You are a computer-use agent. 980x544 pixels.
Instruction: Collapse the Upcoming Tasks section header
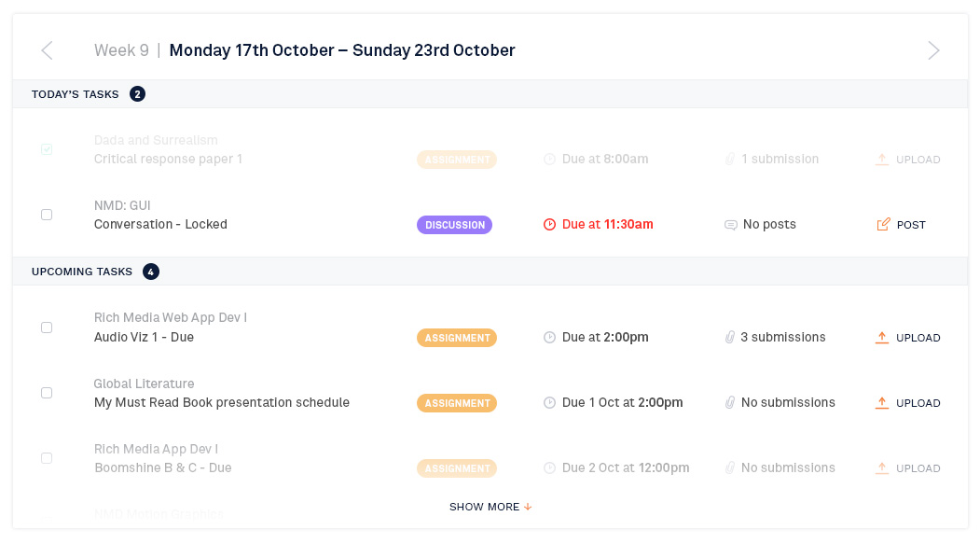point(490,272)
